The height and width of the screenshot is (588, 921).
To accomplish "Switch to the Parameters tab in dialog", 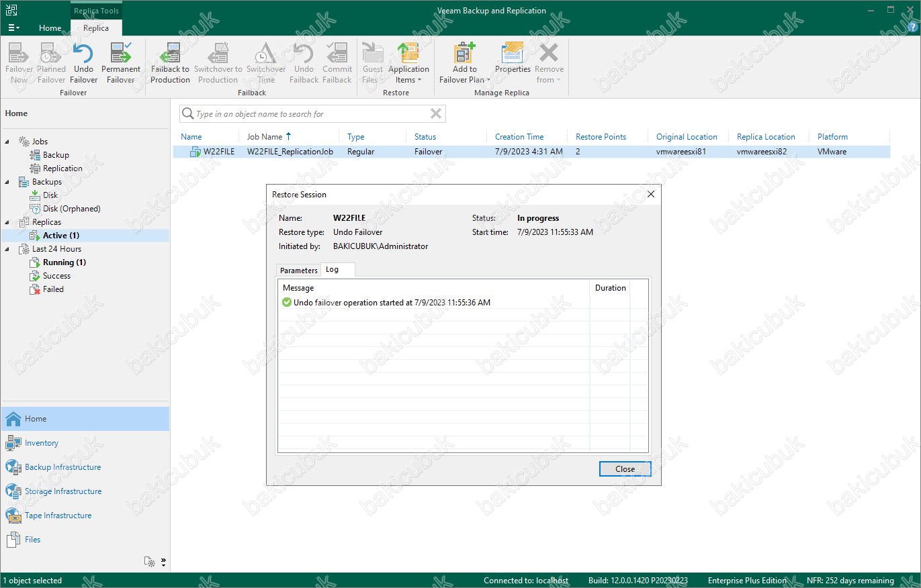I will coord(299,271).
